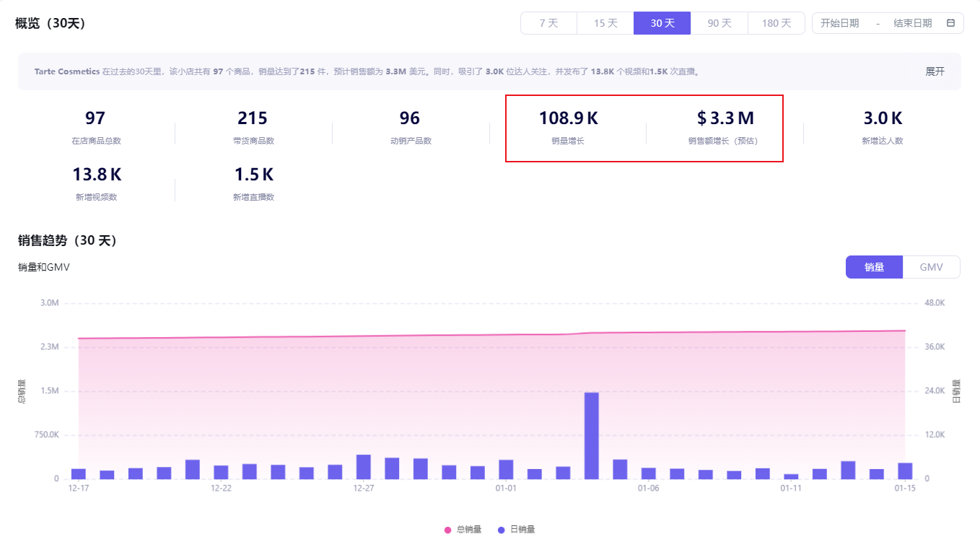Toggle the purple 日销量 legend series
This screenshot has height=547, width=980.
click(516, 530)
